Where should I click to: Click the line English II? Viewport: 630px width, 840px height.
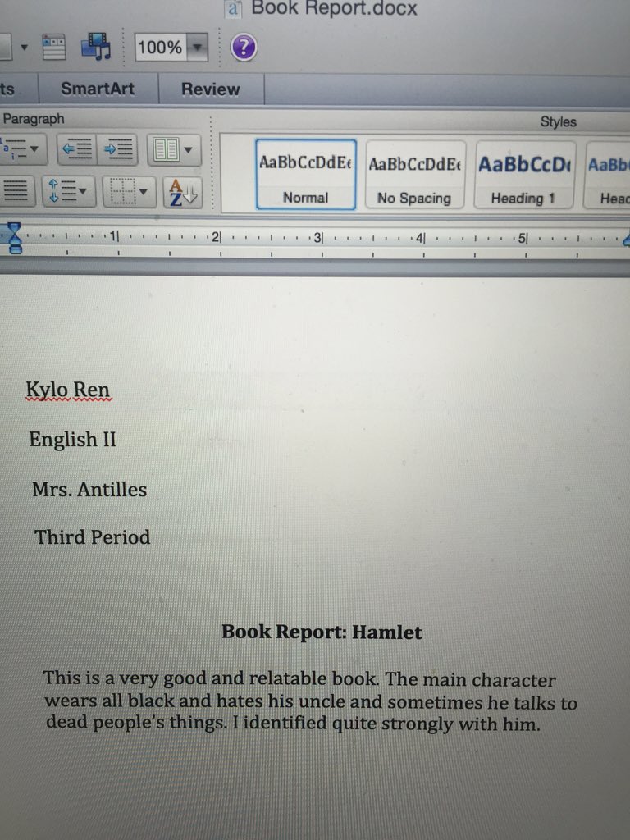tap(72, 440)
